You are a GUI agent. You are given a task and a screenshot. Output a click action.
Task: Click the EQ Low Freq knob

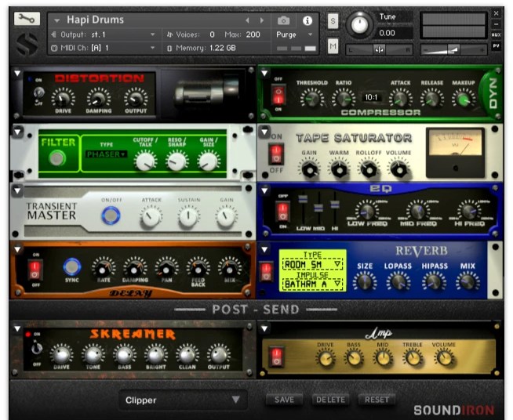367,211
